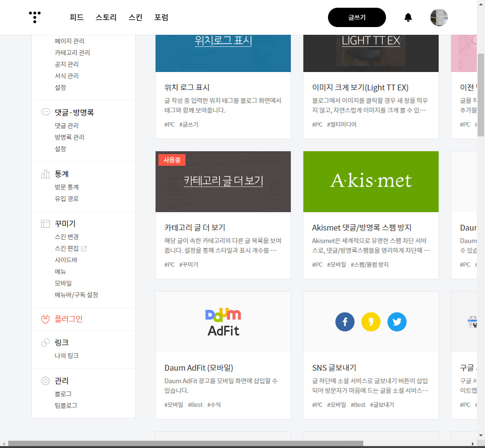Click the Akismet green banner
Screen dimensions: 485x448
point(371,182)
